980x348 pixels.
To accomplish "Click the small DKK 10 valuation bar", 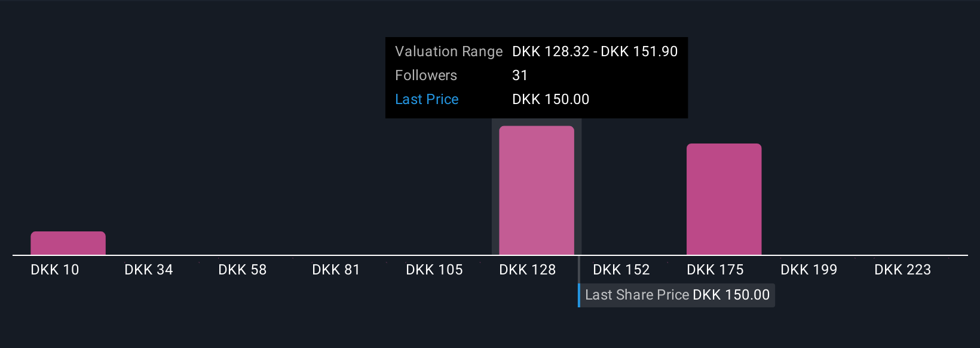I will 68,243.
